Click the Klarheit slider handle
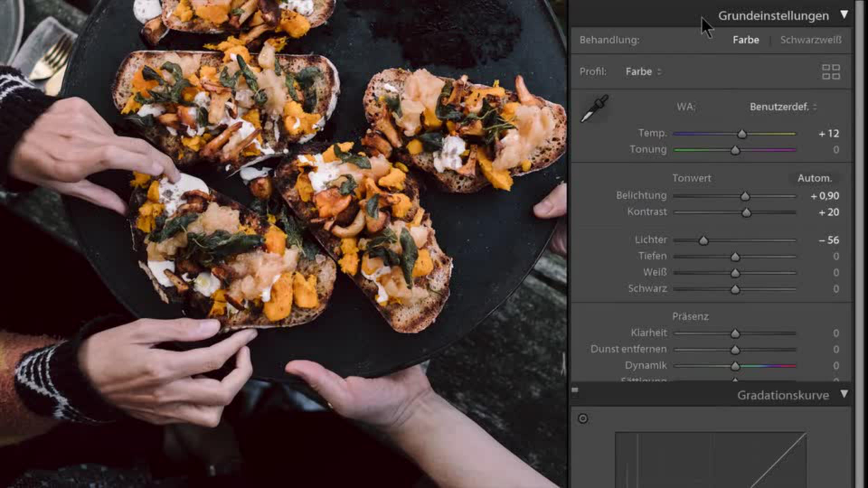 coord(735,334)
